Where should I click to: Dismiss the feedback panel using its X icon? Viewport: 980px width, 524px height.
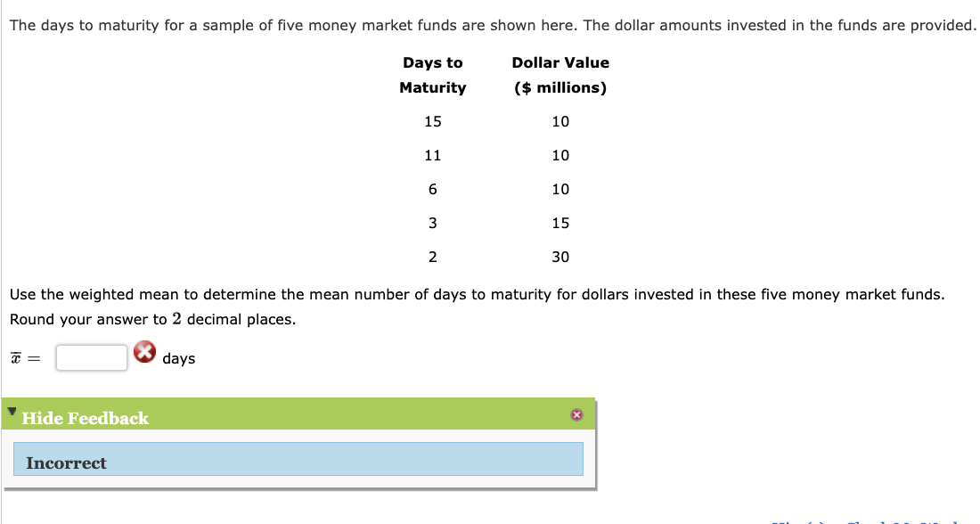pyautogui.click(x=577, y=414)
